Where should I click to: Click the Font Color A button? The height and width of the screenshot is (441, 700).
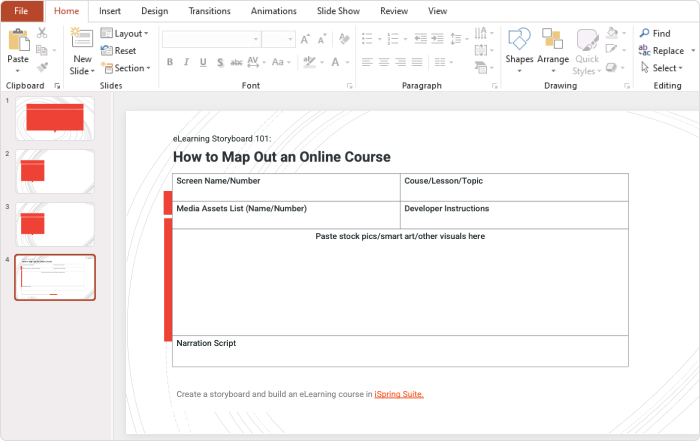[x=335, y=62]
